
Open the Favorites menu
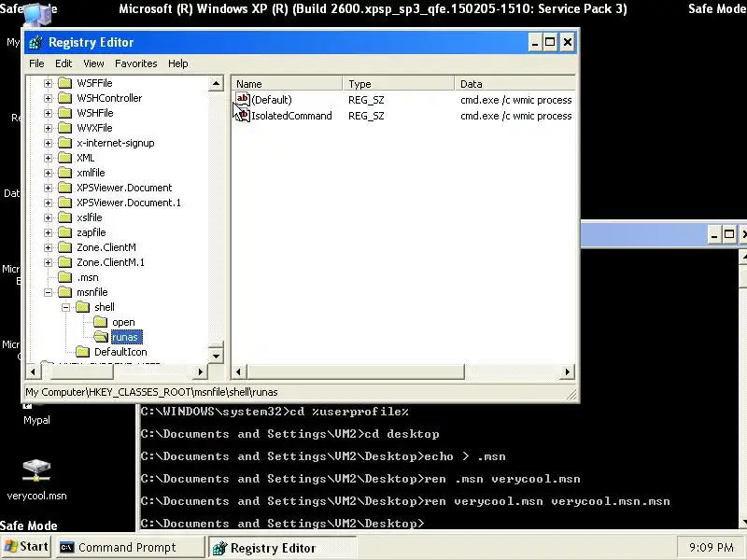tap(135, 63)
